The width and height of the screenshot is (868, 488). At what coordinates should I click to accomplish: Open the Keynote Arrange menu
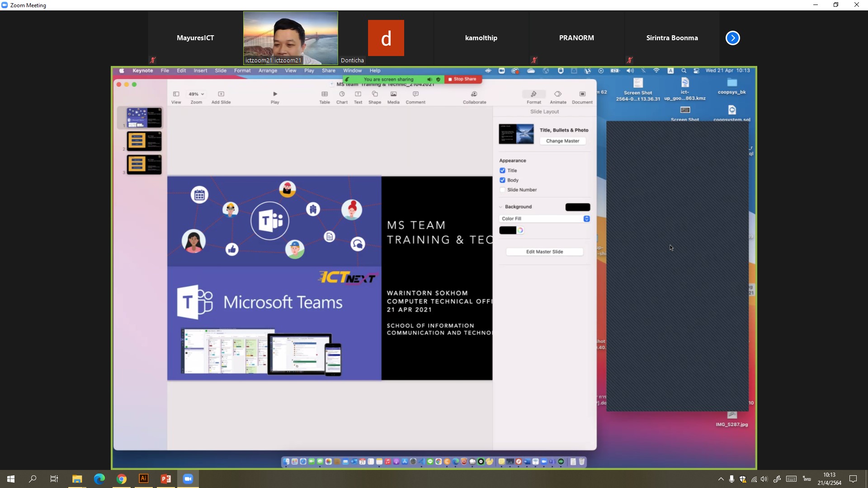coord(268,70)
